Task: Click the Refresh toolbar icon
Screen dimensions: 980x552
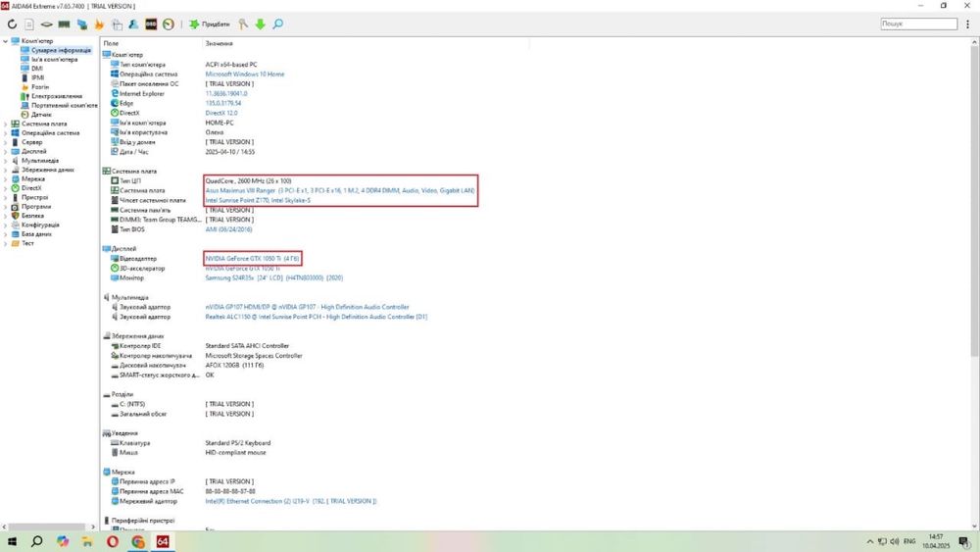Action: tap(12, 24)
